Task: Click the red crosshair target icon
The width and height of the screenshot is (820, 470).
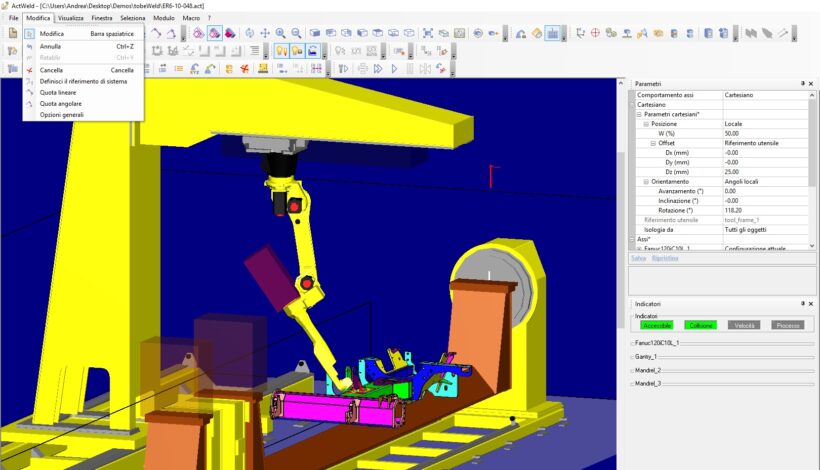Action: (596, 33)
